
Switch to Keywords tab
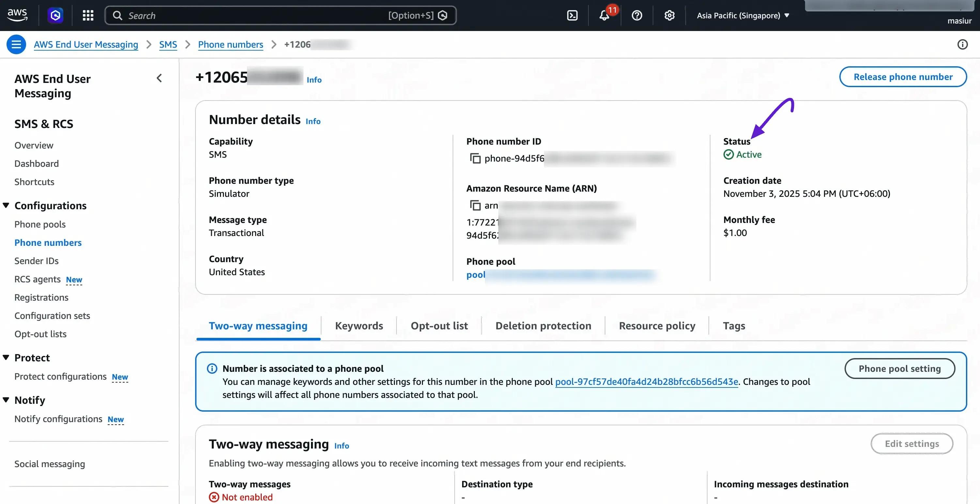[x=359, y=325]
